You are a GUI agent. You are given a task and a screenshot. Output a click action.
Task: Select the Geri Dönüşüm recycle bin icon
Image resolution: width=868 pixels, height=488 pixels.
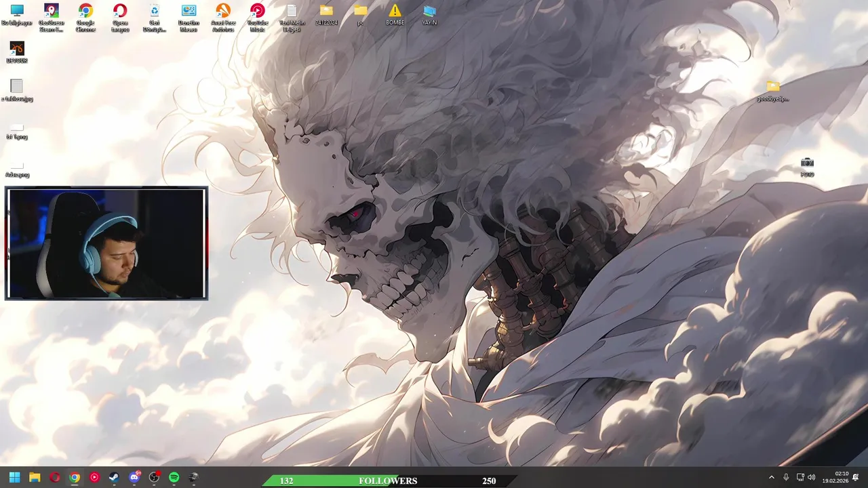155,18
